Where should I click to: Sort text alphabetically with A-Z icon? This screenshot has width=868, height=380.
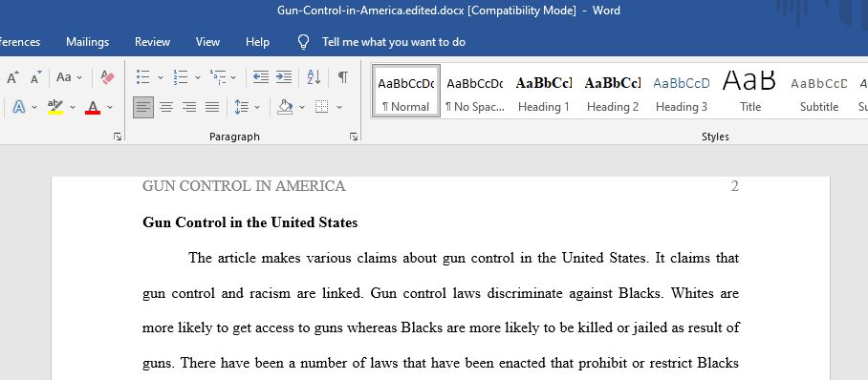(314, 77)
